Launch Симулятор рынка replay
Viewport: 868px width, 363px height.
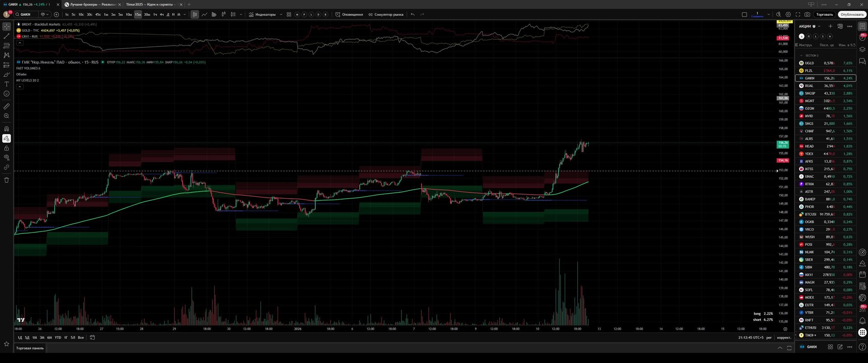[386, 14]
